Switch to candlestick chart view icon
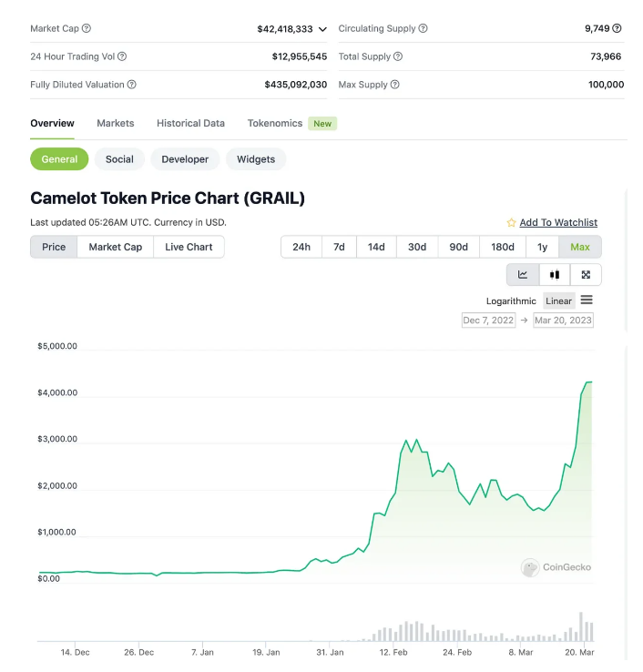Image resolution: width=643 pixels, height=672 pixels. (x=555, y=275)
